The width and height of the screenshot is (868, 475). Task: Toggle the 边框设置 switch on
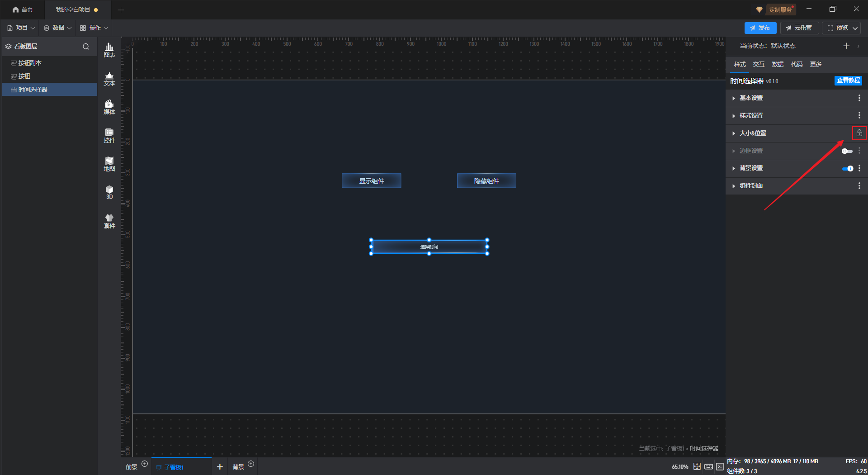(x=847, y=151)
